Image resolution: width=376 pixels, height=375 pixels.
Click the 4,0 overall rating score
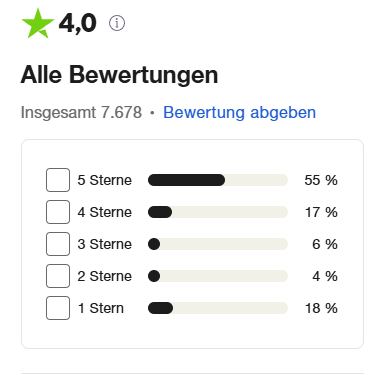[78, 23]
